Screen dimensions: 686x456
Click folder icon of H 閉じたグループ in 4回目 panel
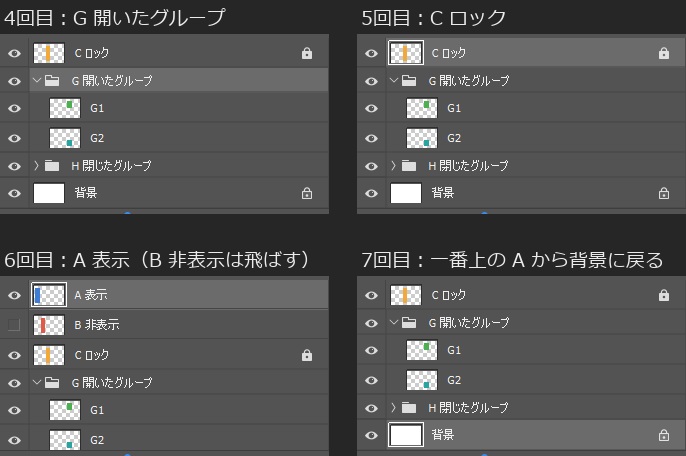pos(52,165)
